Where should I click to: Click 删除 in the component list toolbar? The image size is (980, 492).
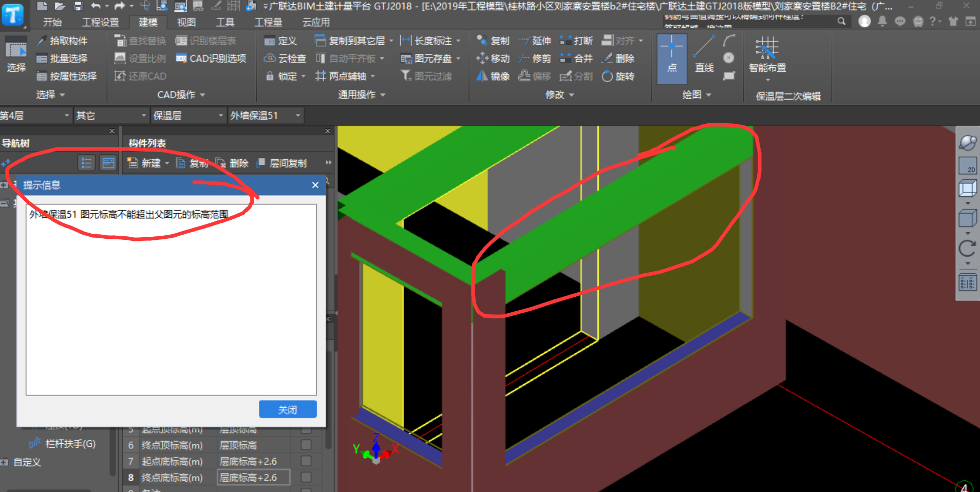pos(232,163)
